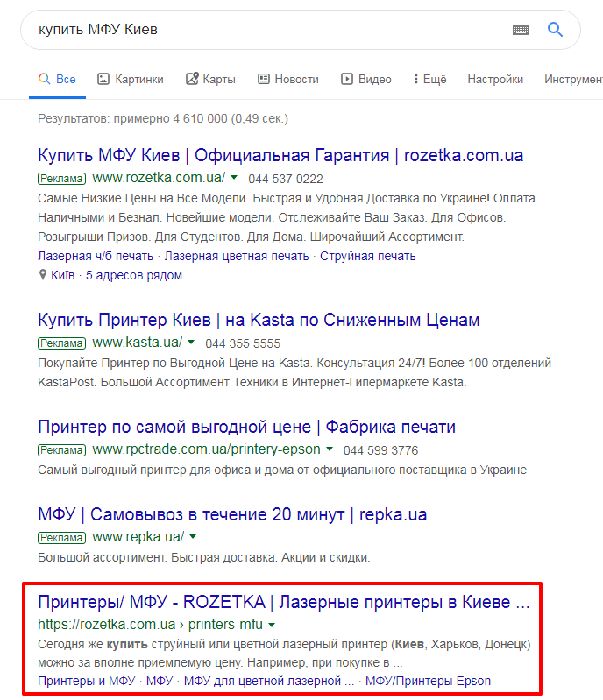Screen dimensions: 603x700
Task: Click the Реклама label on repka ad
Action: pyautogui.click(x=61, y=538)
